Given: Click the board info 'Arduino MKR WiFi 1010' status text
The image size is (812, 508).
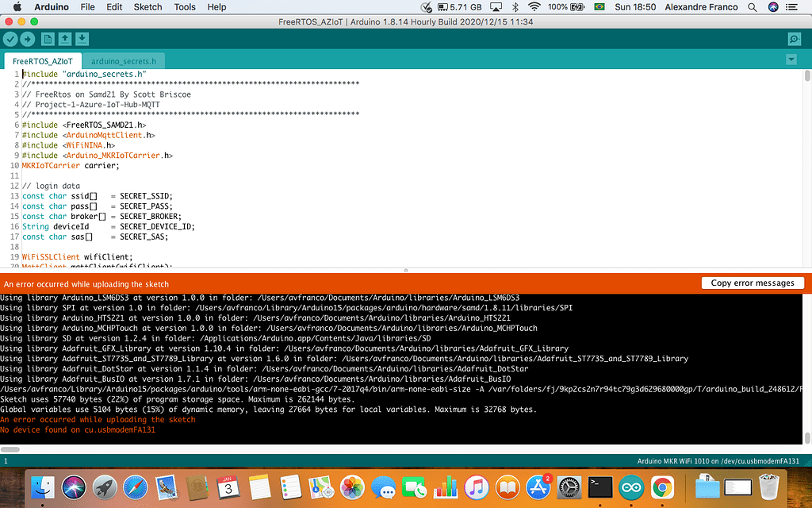Looking at the screenshot, I should (x=718, y=461).
